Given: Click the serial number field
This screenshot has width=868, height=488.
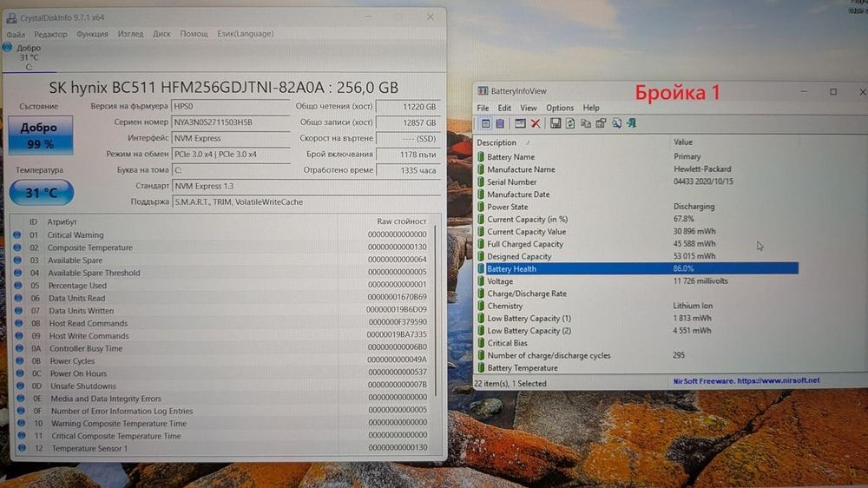Looking at the screenshot, I should [x=231, y=122].
